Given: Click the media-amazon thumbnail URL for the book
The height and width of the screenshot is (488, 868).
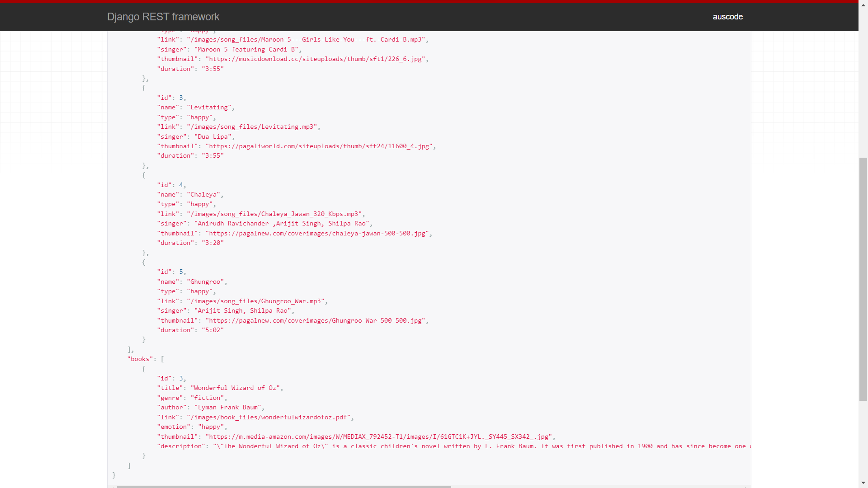Looking at the screenshot, I should click(379, 437).
